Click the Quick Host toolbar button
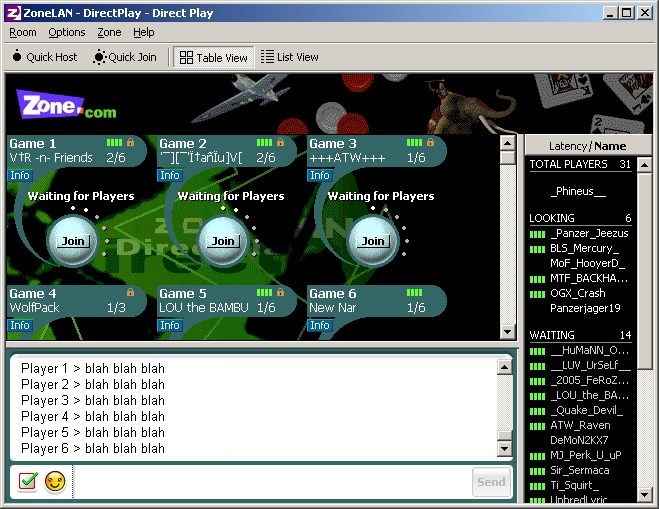Image resolution: width=659 pixels, height=509 pixels. [45, 57]
